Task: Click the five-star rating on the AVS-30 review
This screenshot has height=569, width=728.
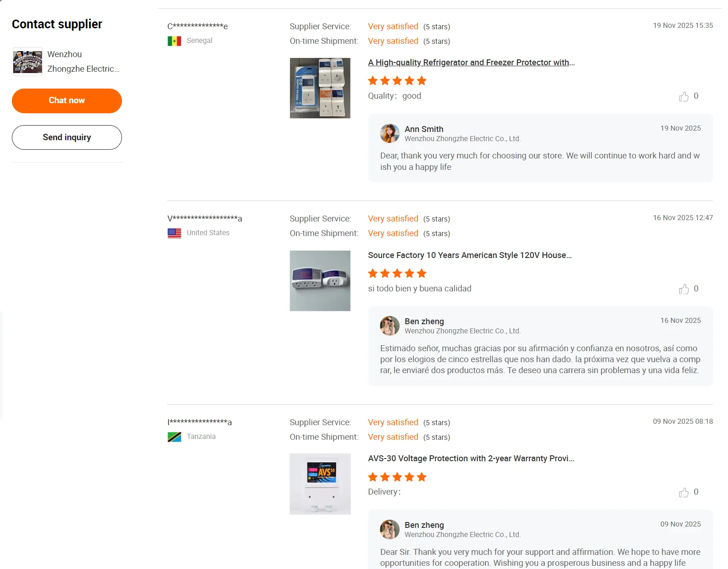Action: point(397,477)
